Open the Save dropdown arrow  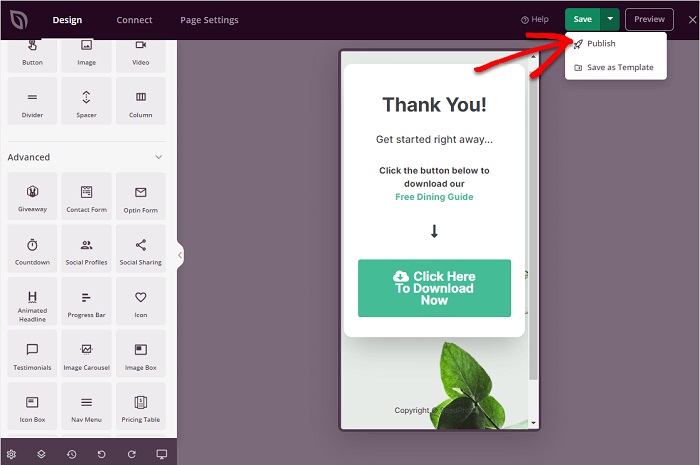click(610, 19)
